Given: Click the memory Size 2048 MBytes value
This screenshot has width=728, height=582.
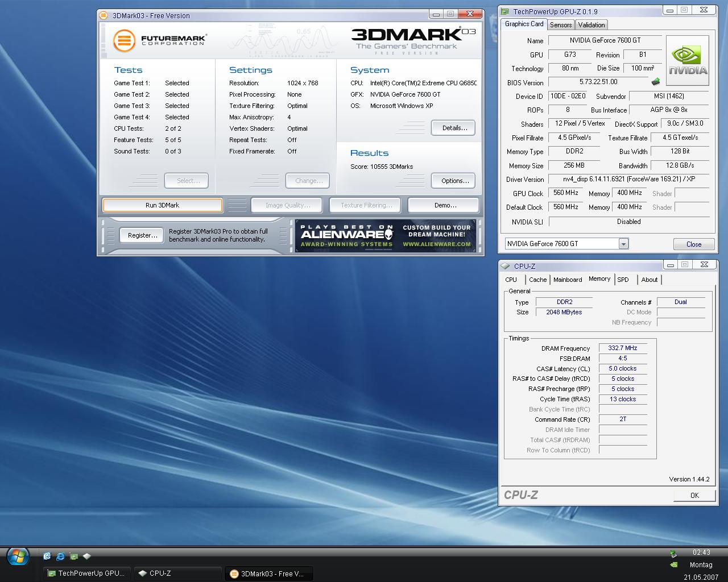Looking at the screenshot, I should (564, 312).
